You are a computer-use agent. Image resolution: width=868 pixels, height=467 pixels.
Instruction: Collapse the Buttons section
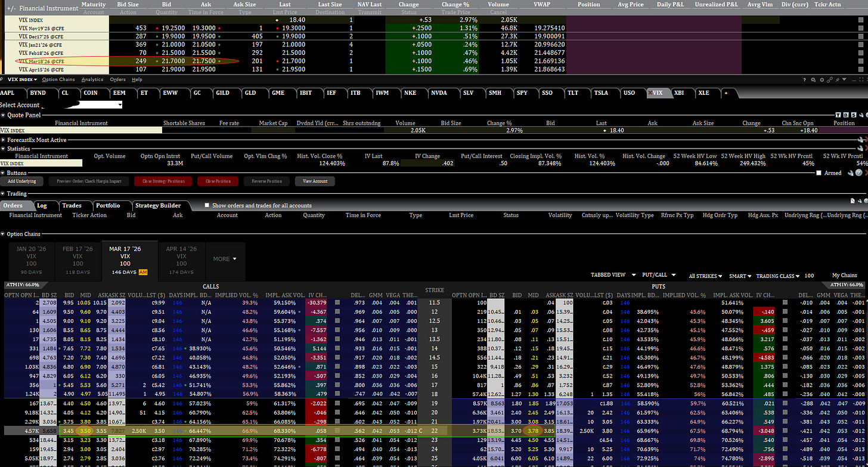pyautogui.click(x=3, y=172)
